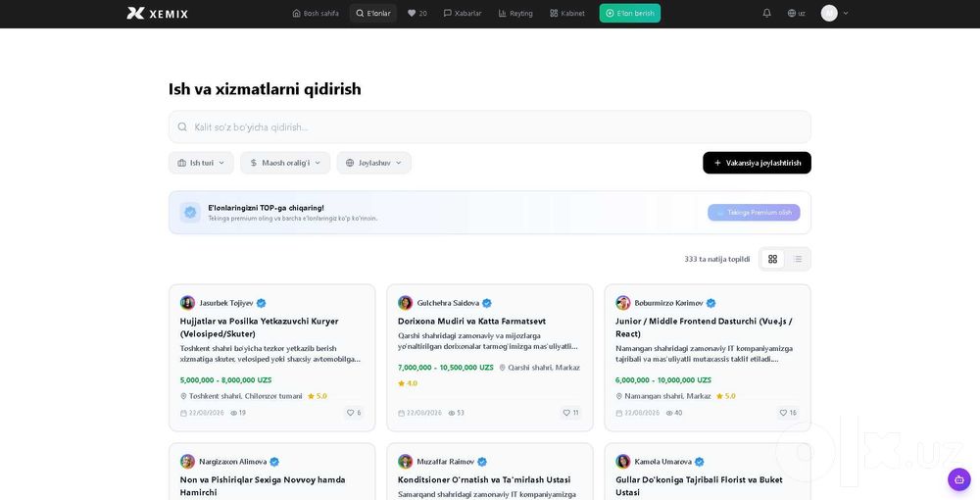Click the premium badge icon in banner
The width and height of the screenshot is (980, 500).
click(191, 213)
